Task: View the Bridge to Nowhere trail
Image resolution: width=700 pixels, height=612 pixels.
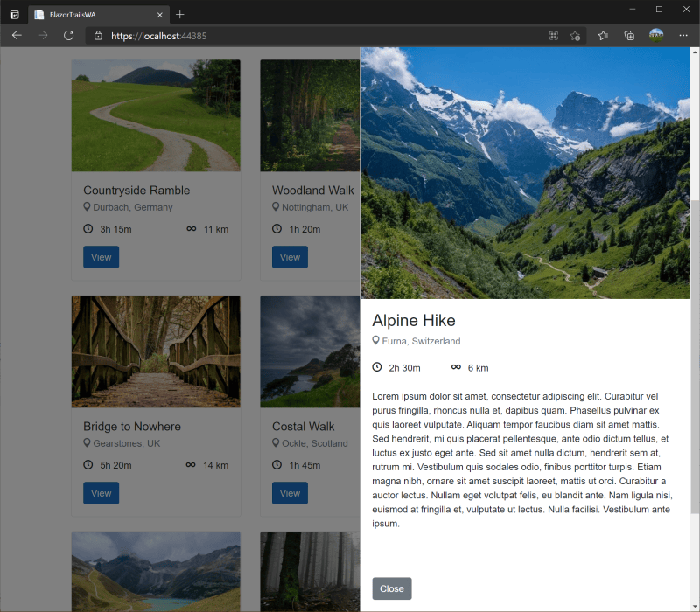Action: [101, 493]
